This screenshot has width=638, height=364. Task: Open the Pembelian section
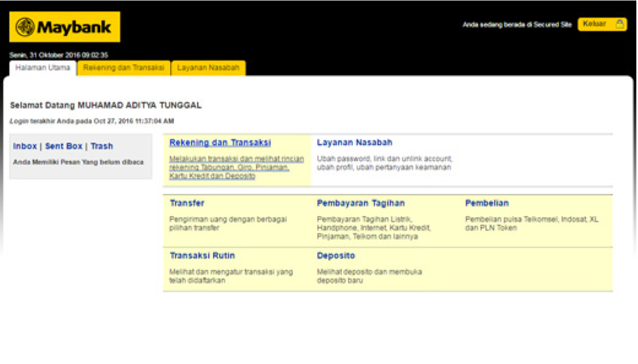point(486,203)
